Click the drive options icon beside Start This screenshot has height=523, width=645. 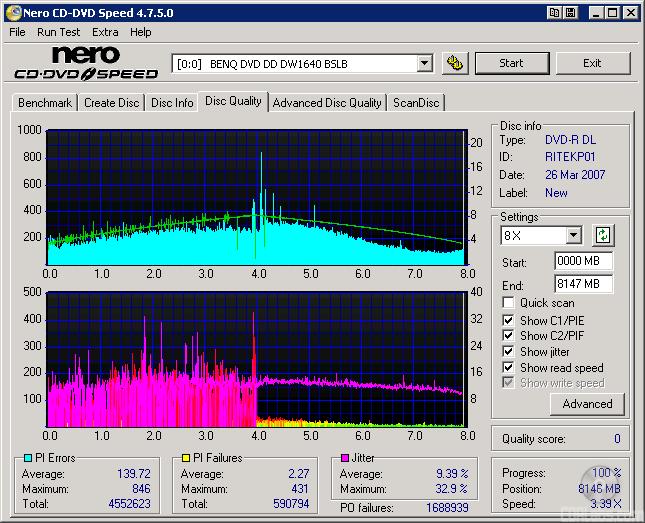(455, 63)
